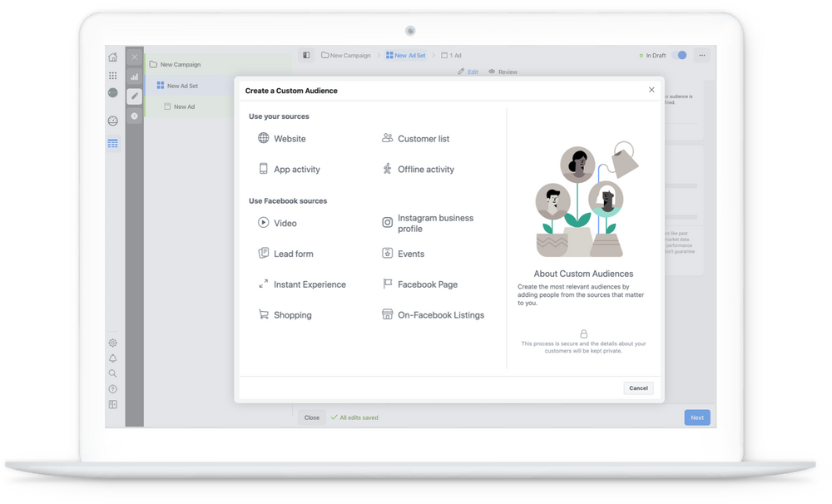Click the 'About Custom Audiences' heading
The height and width of the screenshot is (504, 832).
[584, 274]
